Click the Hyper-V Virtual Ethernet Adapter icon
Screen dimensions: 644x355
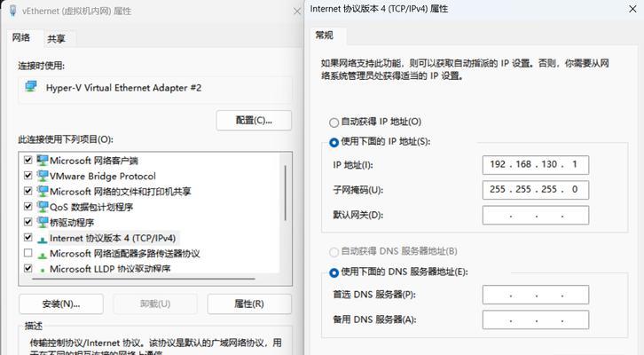pos(31,87)
